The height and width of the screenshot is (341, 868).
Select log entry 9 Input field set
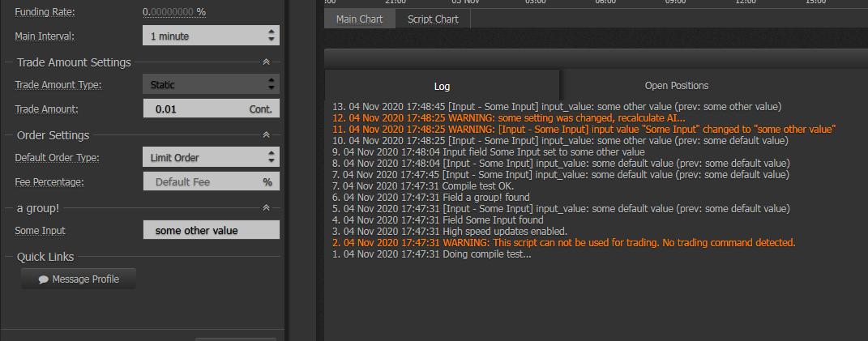coord(488,151)
